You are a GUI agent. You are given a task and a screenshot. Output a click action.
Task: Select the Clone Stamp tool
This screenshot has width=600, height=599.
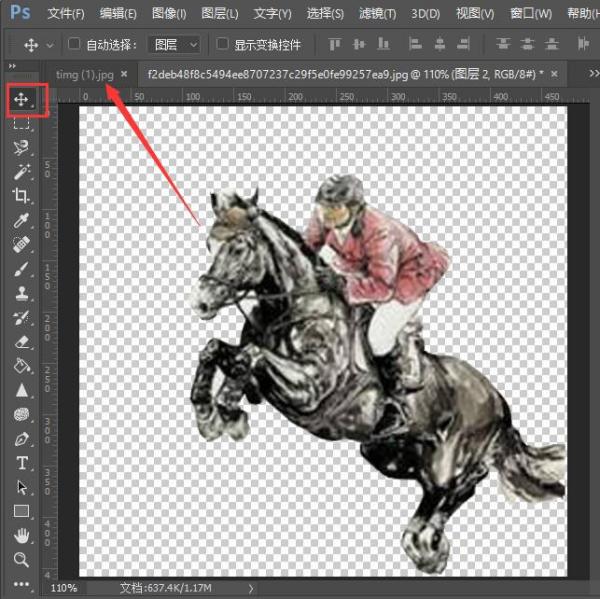(x=22, y=293)
